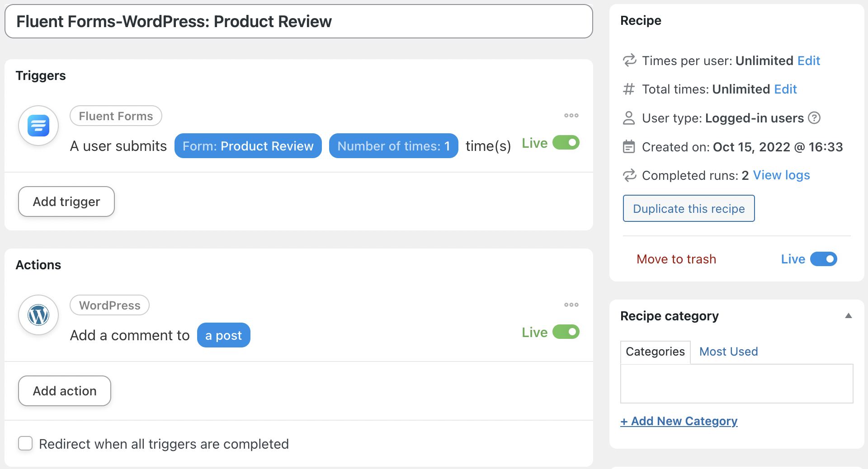Click the Actions section heading
The width and height of the screenshot is (868, 469).
coord(38,265)
